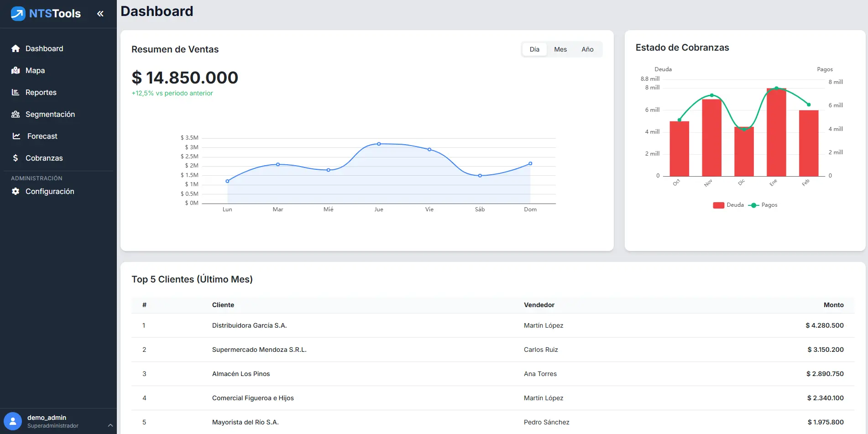Screen dimensions: 868x434
Task: Open the Mapa section icon
Action: tap(16, 70)
